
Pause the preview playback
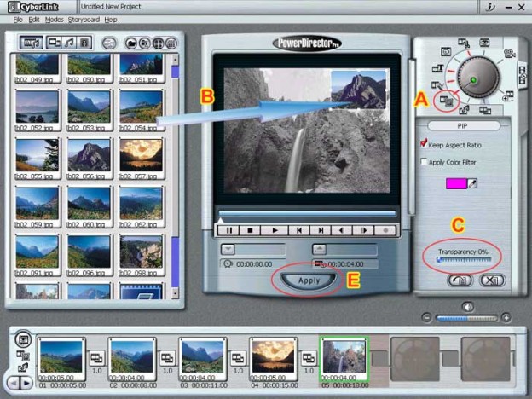tap(229, 230)
